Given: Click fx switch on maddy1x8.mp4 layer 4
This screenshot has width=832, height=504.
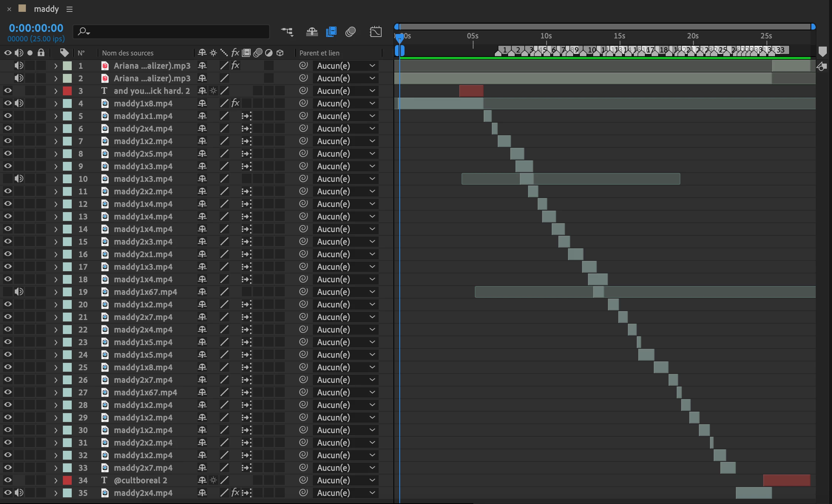Looking at the screenshot, I should (235, 103).
